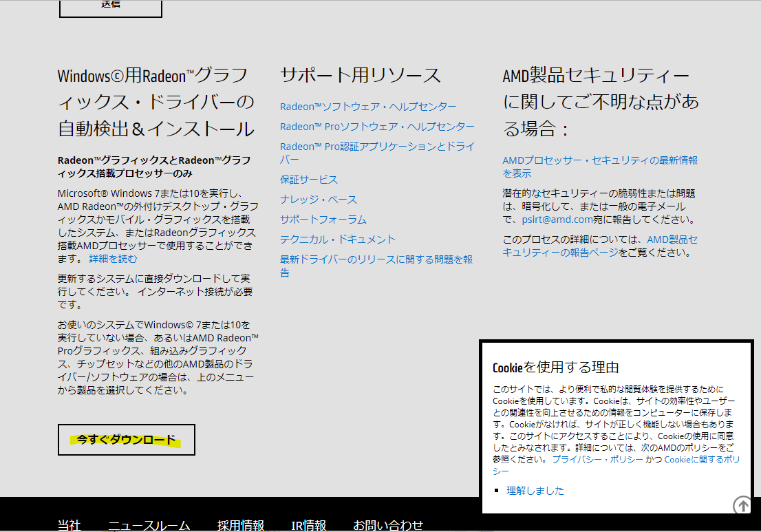Open the 当社 footer menu item
This screenshot has height=532, width=761.
click(x=69, y=525)
